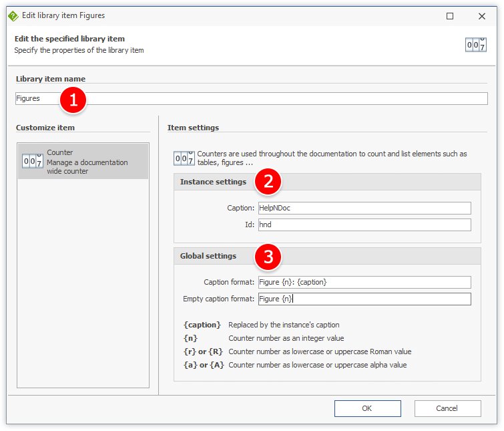
Task: Click the red number 1 badge
Action: 73,100
